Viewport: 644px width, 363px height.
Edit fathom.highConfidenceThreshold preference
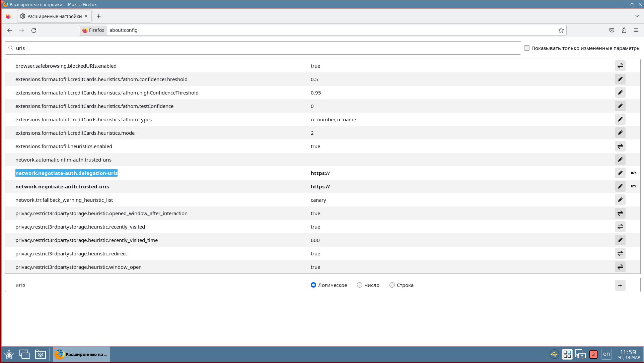[620, 93]
